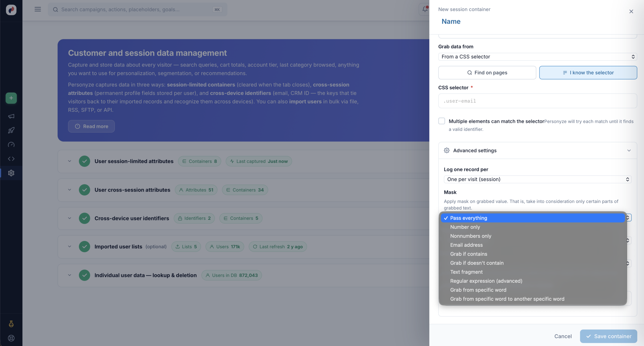Focus the CSS selector input field
This screenshot has width=644, height=346.
coord(538,101)
